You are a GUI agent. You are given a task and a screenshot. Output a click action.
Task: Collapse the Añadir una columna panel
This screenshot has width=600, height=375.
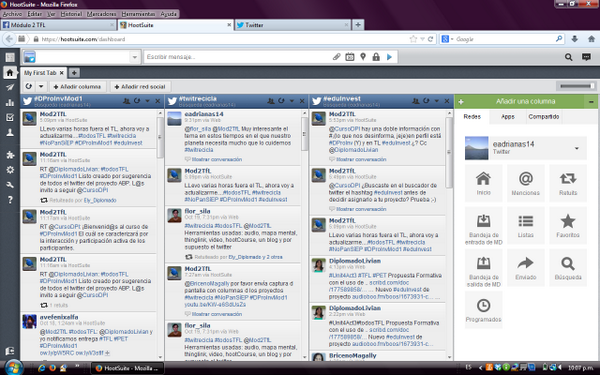(591, 102)
